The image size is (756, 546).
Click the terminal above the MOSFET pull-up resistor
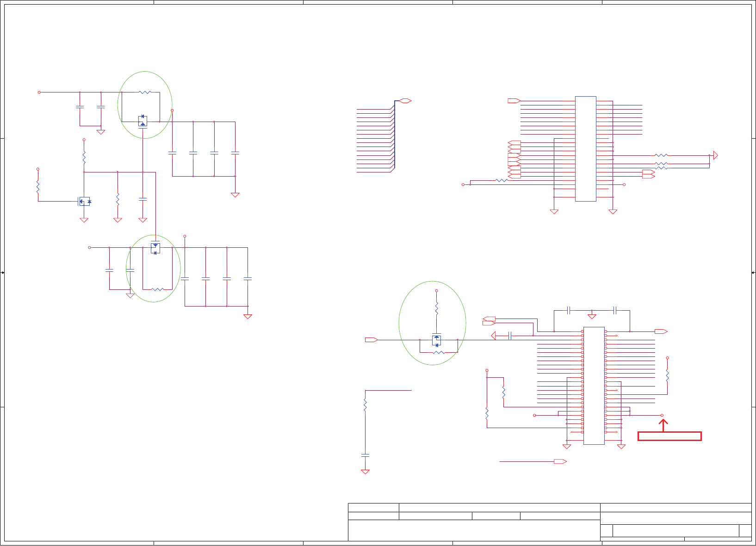(x=84, y=140)
